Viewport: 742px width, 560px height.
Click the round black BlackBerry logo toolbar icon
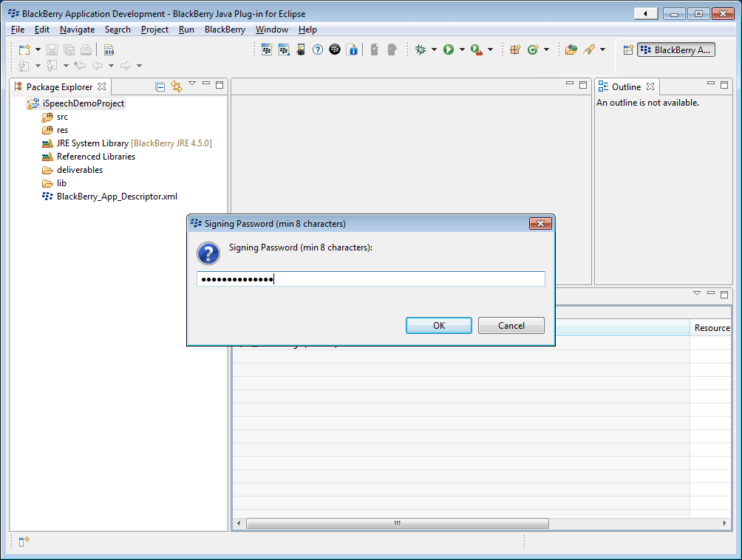click(335, 49)
